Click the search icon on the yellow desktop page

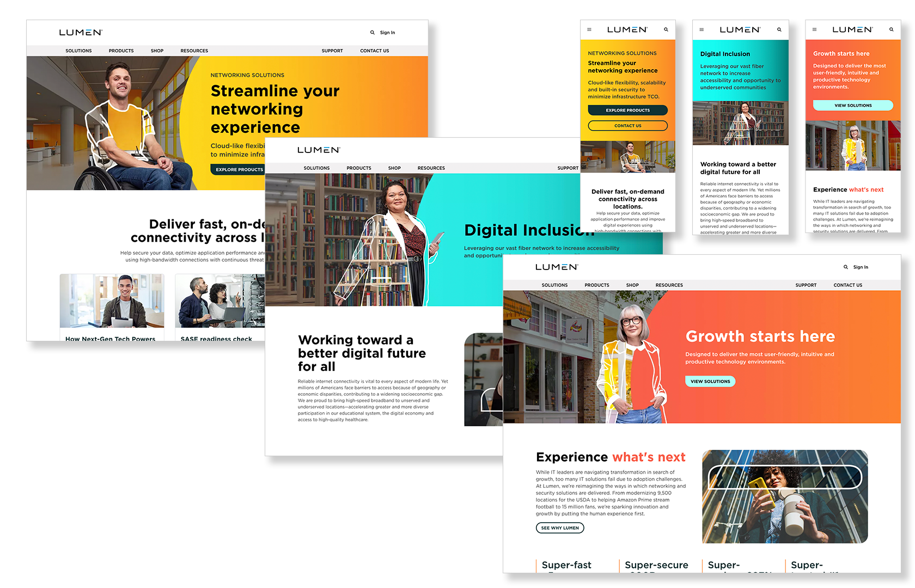pyautogui.click(x=373, y=33)
